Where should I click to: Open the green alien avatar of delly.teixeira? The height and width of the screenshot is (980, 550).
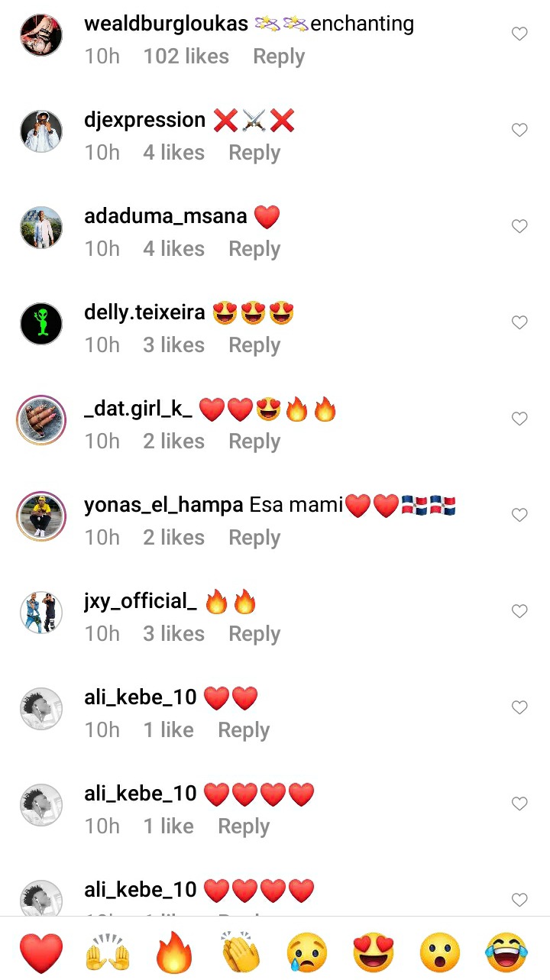pyautogui.click(x=40, y=323)
